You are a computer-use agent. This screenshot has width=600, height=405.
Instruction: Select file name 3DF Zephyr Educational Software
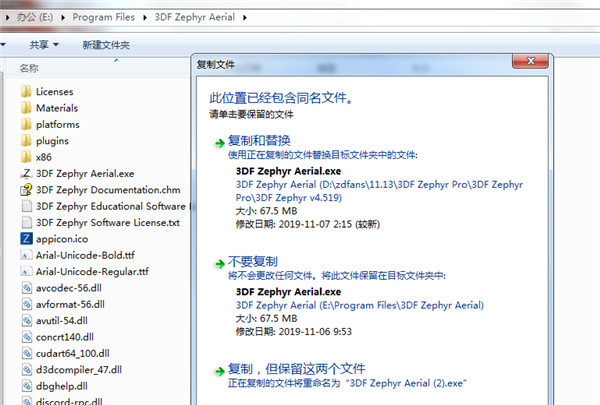111,206
